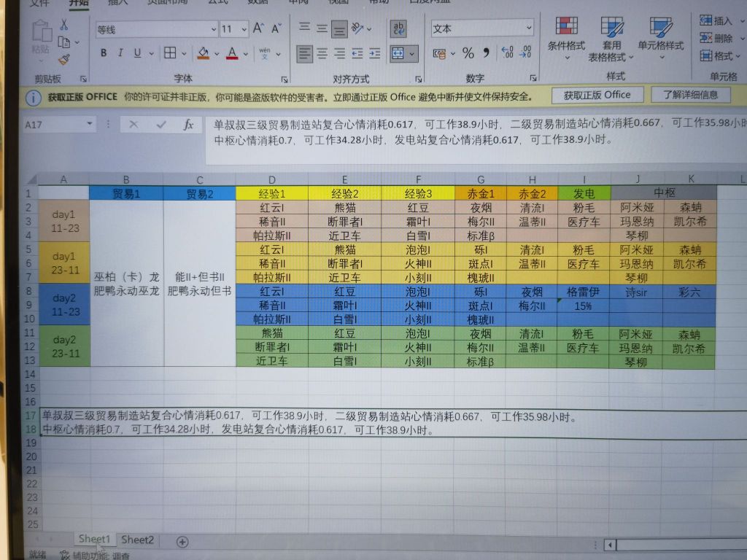Toggle italic formatting
The height and width of the screenshot is (560, 747).
[120, 53]
